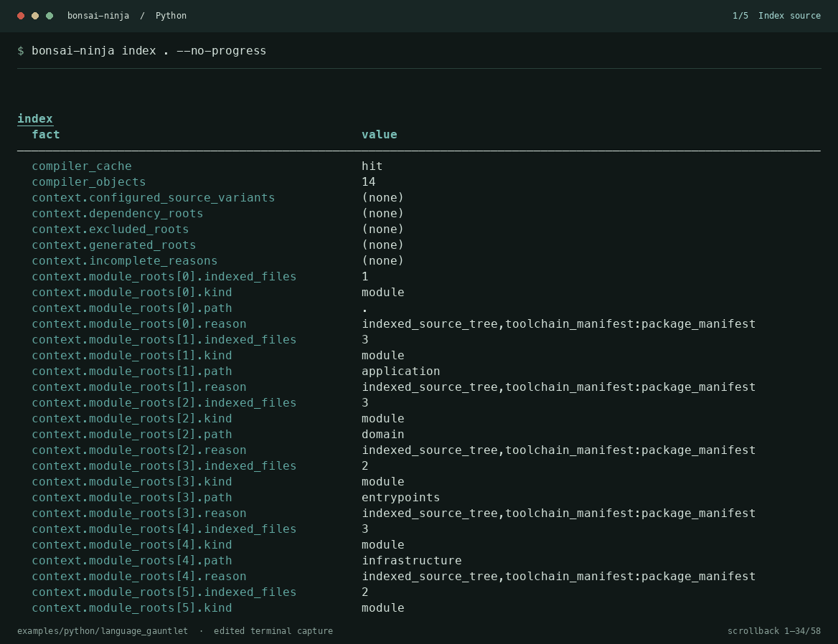
Task: Click the value column header
Action: pyautogui.click(x=380, y=135)
